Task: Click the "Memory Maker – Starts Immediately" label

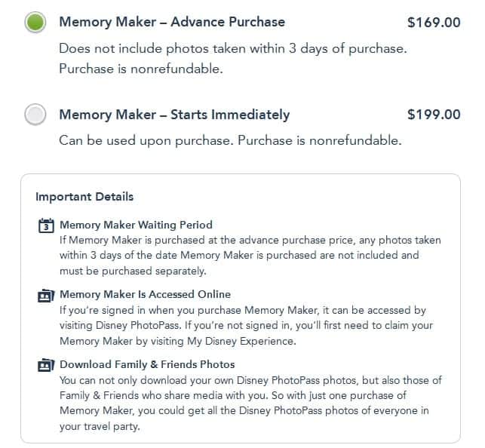Action: (x=174, y=115)
